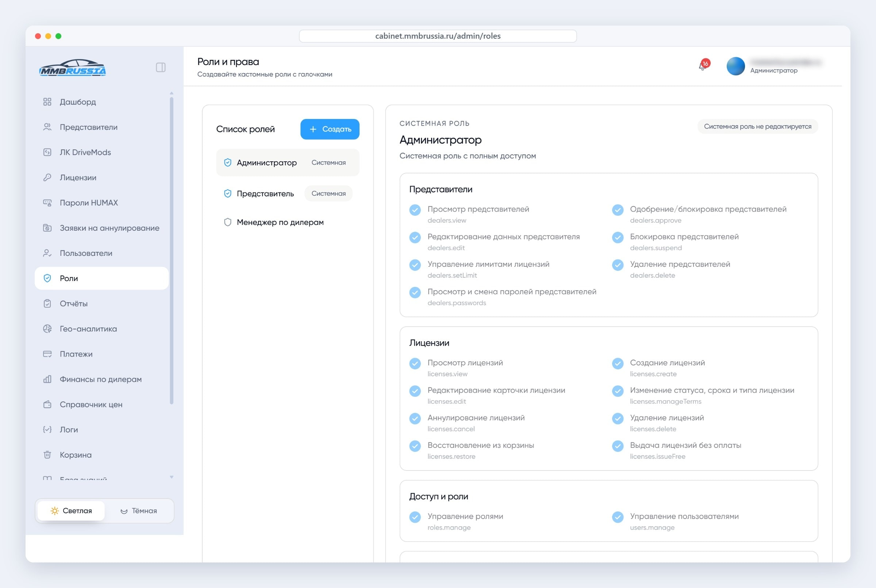Click the Системная роль не редактируется badge
The image size is (876, 588).
[757, 126]
